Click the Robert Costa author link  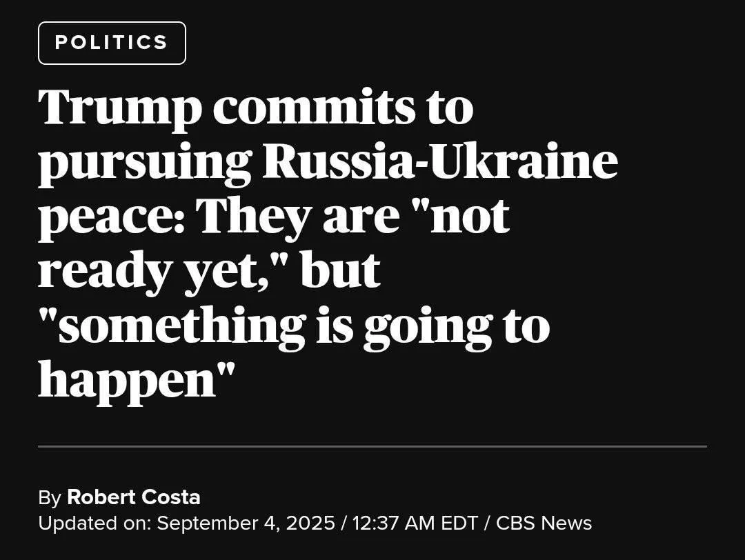point(133,497)
